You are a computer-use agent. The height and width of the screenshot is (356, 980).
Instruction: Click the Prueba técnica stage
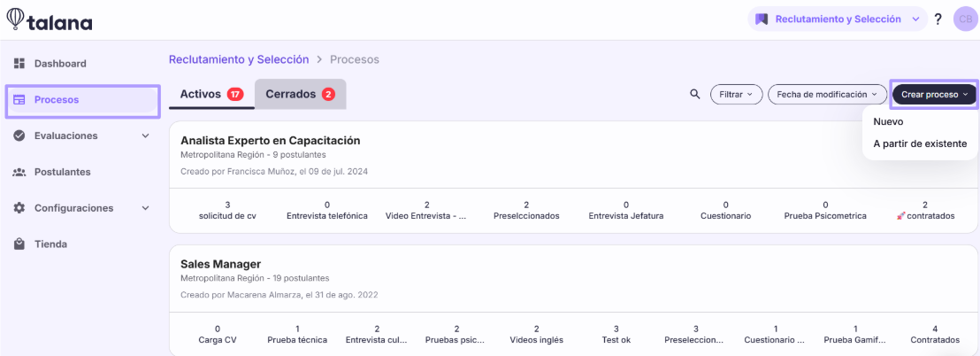click(x=297, y=334)
